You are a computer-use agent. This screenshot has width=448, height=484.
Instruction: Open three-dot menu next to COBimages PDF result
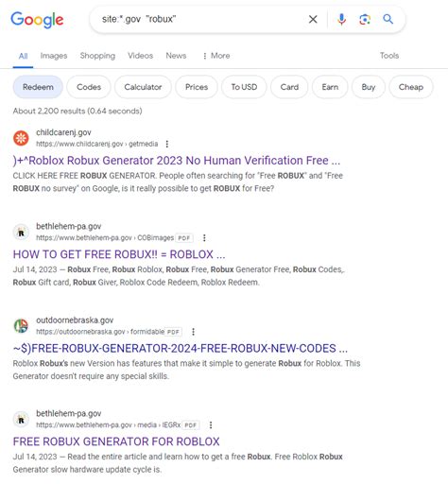pyautogui.click(x=204, y=238)
